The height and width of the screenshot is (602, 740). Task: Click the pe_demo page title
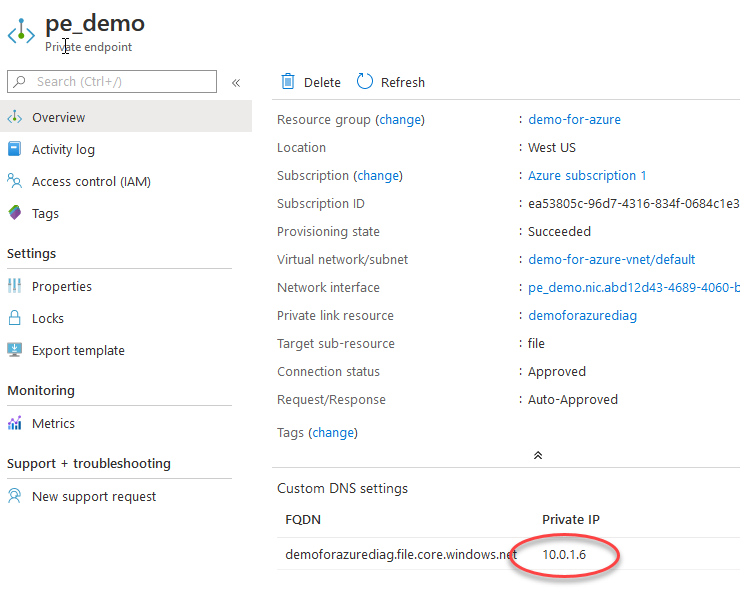95,23
